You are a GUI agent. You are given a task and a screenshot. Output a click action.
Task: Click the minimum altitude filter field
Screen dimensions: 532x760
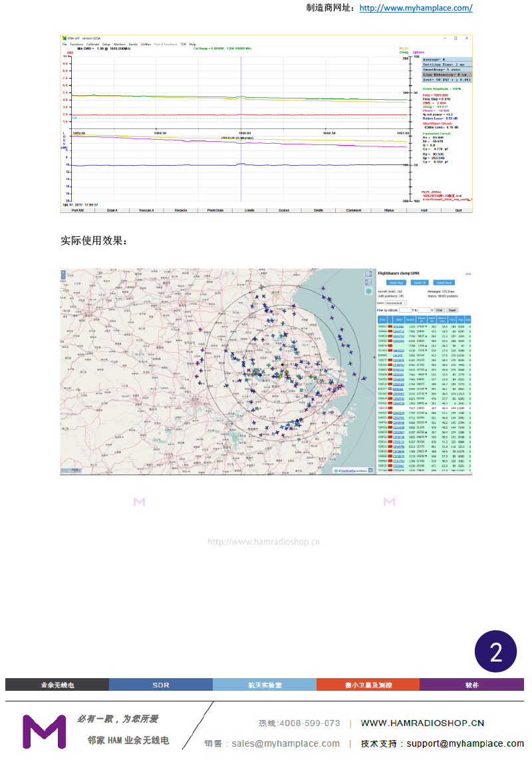point(406,310)
